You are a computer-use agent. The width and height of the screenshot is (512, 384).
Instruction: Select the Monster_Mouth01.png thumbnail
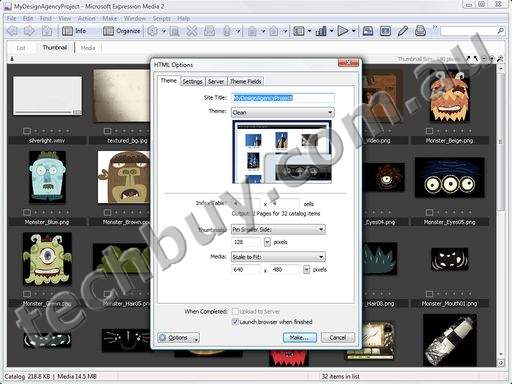click(x=449, y=259)
